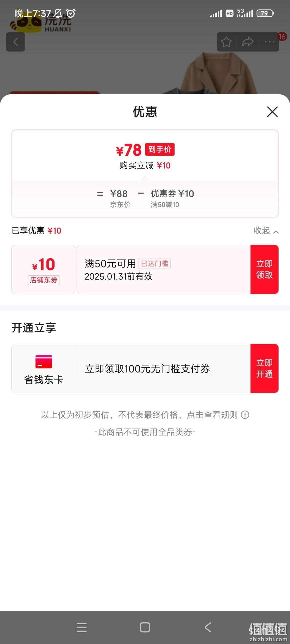The width and height of the screenshot is (290, 644).
Task: Tap the 到手价 red label
Action: 160,149
